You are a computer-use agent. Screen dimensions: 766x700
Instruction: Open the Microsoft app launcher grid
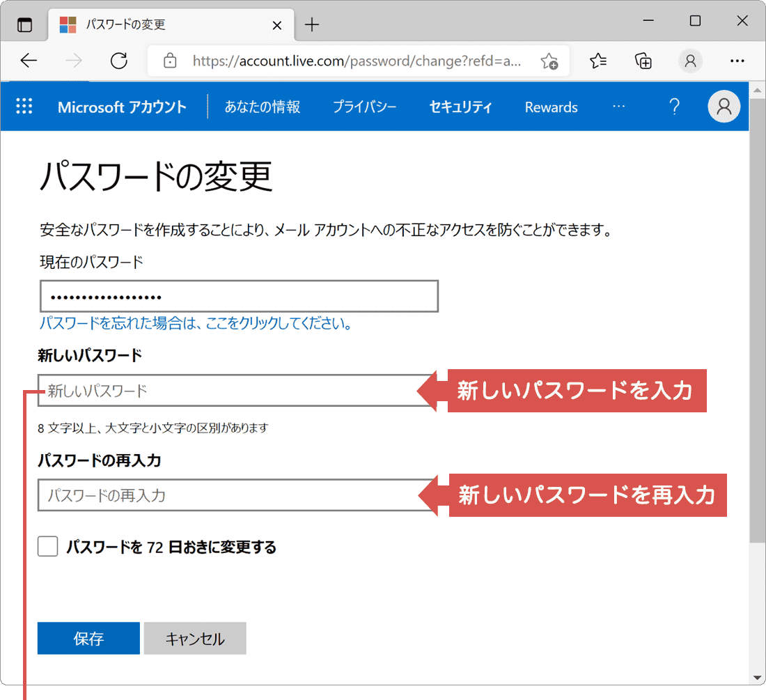coord(24,106)
